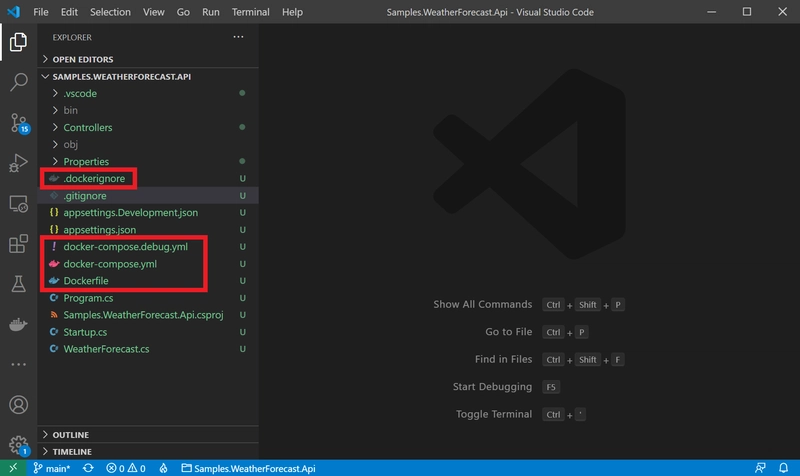Click the main* branch in status bar

coord(52,468)
